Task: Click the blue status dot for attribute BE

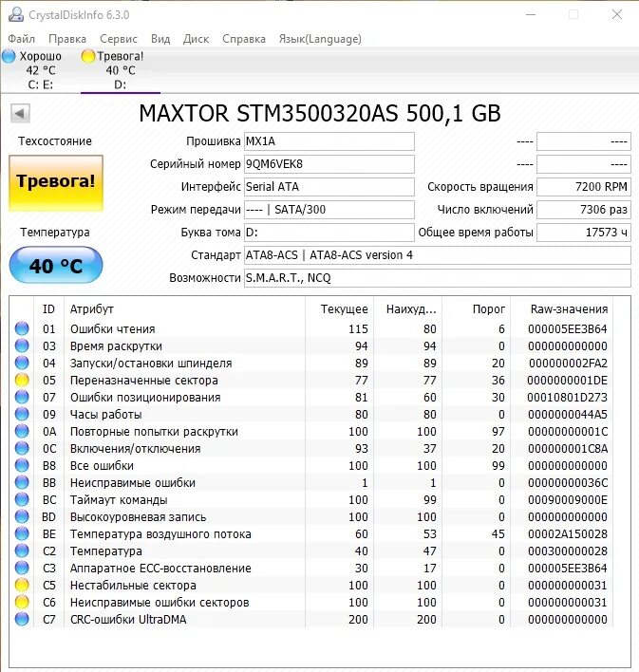Action: pos(22,533)
